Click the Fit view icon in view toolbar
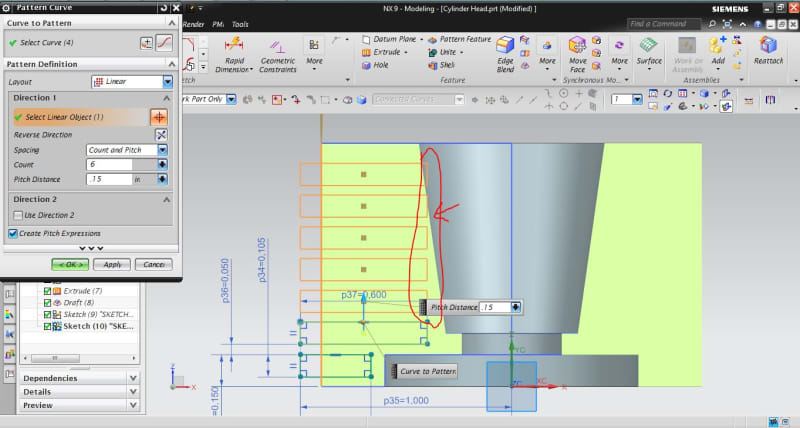Screen dimensions: 800x428 653,93
